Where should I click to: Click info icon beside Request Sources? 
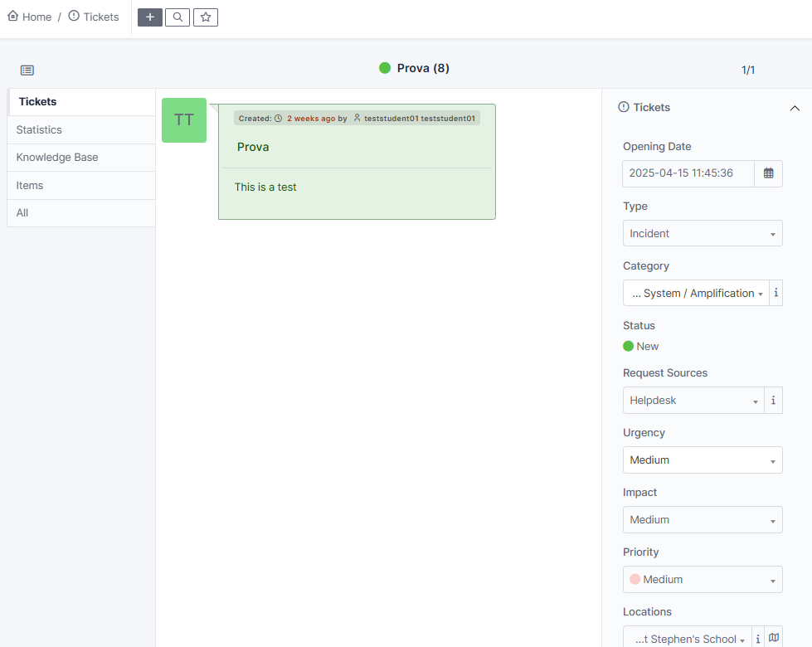click(x=773, y=400)
